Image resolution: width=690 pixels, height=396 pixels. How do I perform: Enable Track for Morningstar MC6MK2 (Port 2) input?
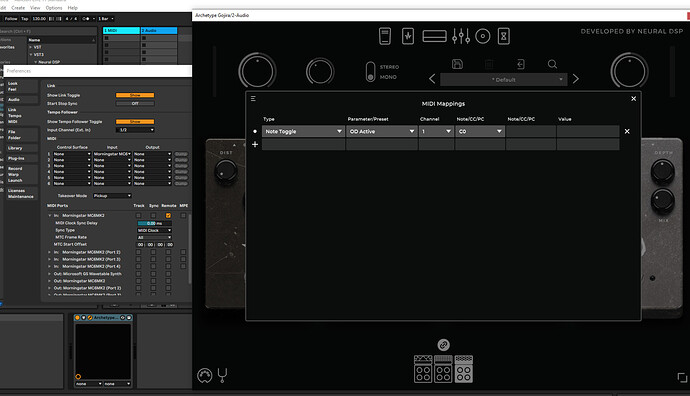(x=139, y=252)
